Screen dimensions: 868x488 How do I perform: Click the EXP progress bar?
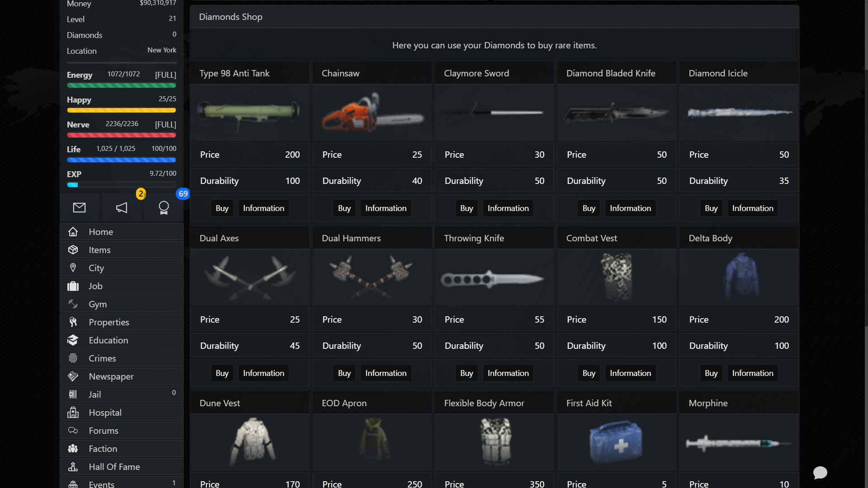point(121,184)
